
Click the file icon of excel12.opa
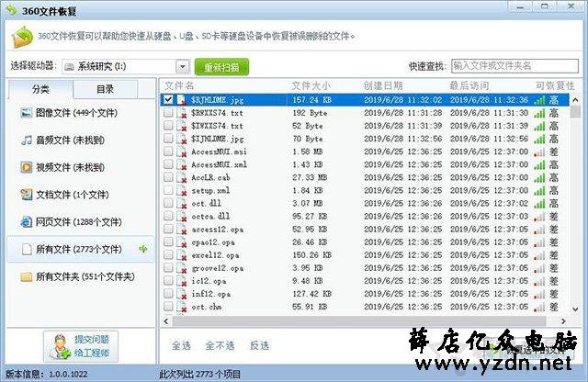click(182, 255)
